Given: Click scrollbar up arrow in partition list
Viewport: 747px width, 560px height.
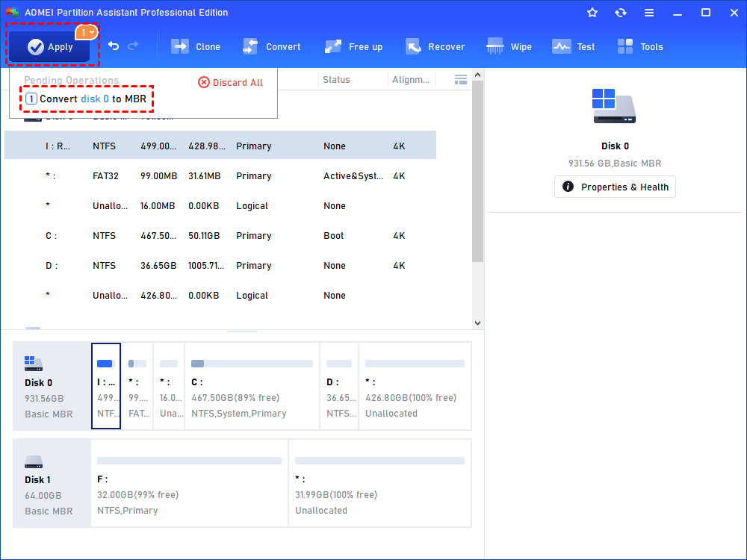Looking at the screenshot, I should tap(478, 75).
